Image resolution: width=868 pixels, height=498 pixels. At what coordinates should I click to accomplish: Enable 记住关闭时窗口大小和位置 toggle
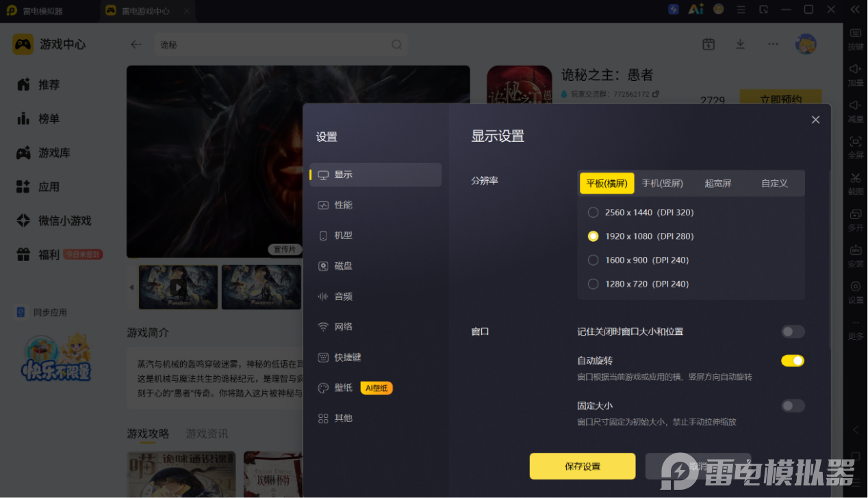[793, 332]
